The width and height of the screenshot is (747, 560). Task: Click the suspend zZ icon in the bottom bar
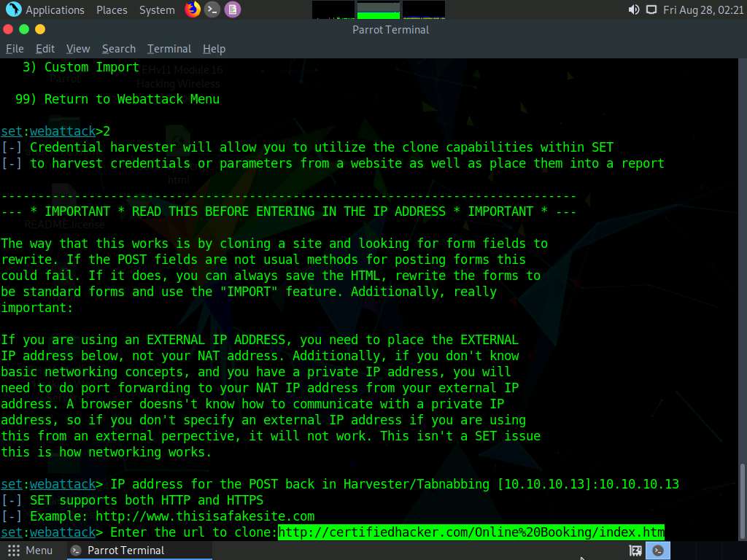[634, 551]
